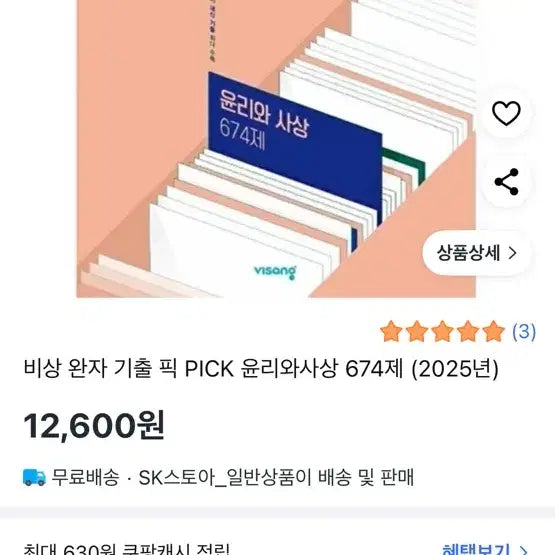
Task: Expand the chevron next to 혜택보기
Action: coord(524,550)
